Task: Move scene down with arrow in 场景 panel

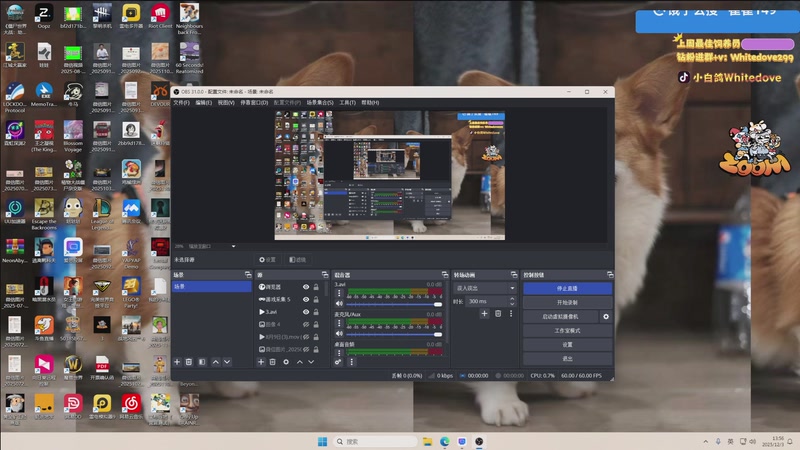Action: 227,362
